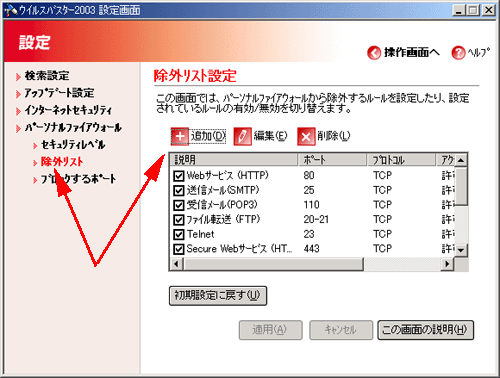Expand the インターネットセキュリティ section
Viewport: 500px width, 378px height.
pyautogui.click(x=68, y=110)
